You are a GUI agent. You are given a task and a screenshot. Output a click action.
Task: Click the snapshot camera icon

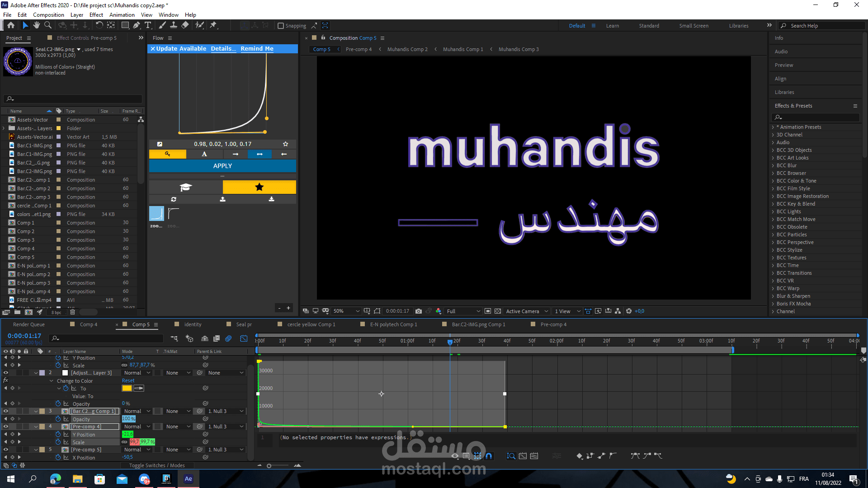pyautogui.click(x=419, y=311)
